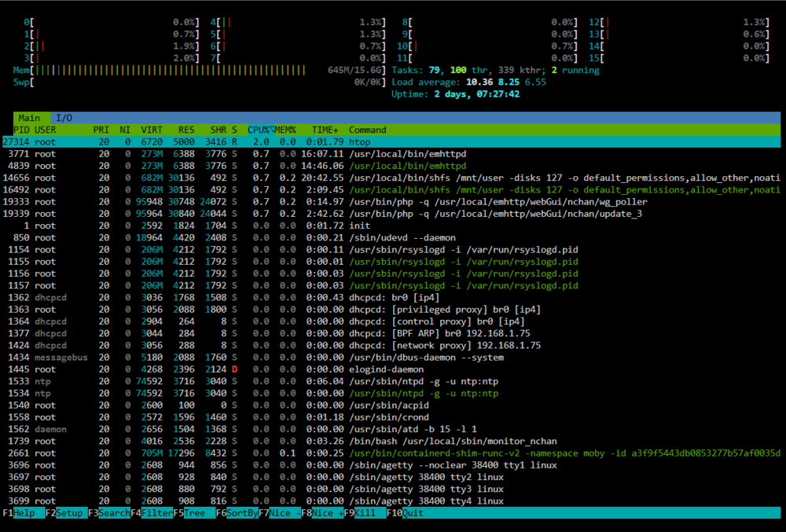
Task: Sort by the USER column header
Action: (x=45, y=130)
